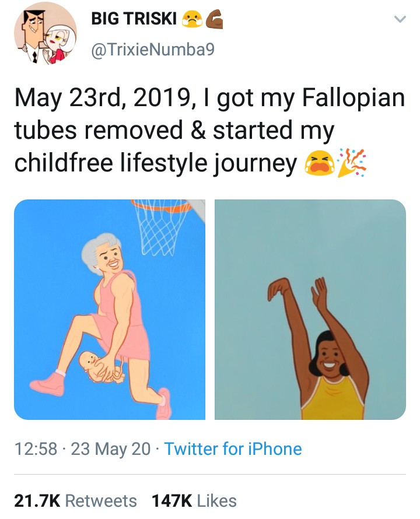
Task: View the 21.7K Retweets list
Action: point(75,501)
